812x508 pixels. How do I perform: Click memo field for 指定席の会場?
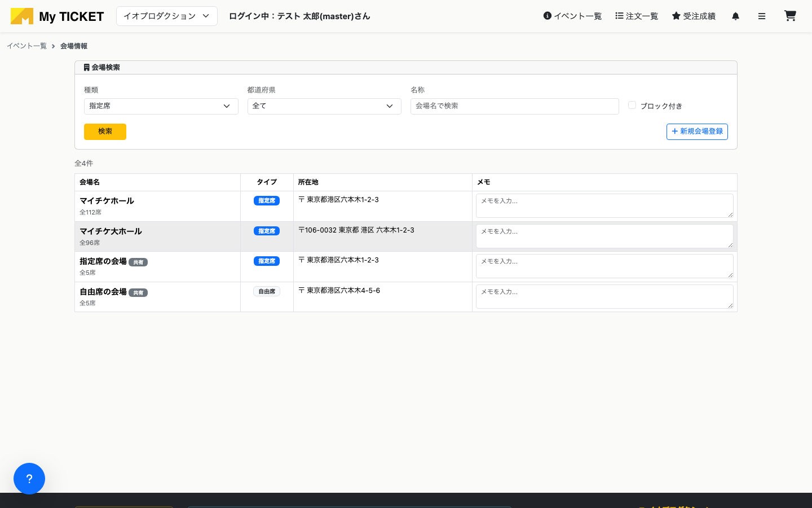pos(604,266)
